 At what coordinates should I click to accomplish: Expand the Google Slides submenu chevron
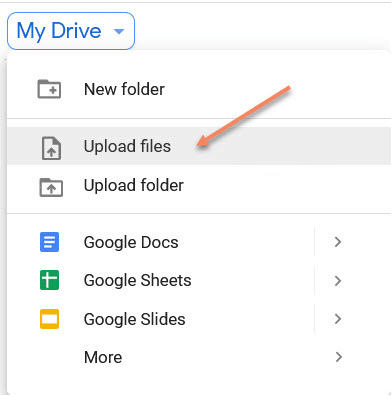click(x=338, y=319)
